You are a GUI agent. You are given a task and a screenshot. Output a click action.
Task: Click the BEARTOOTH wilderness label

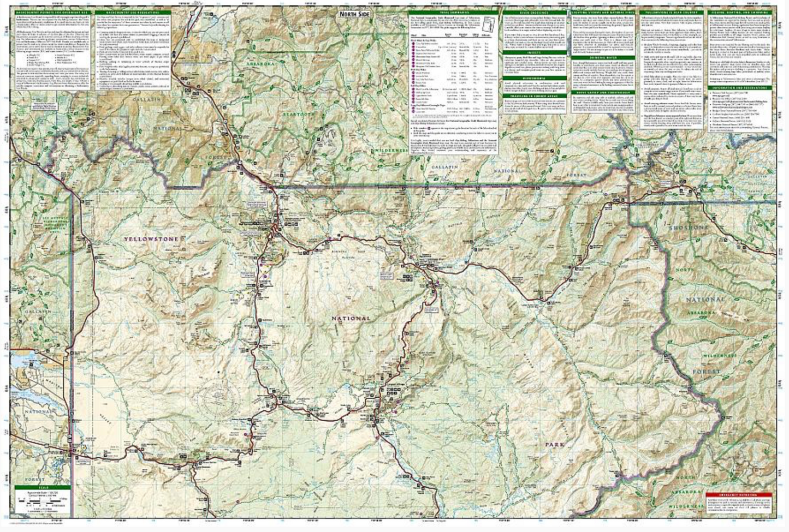(298, 114)
